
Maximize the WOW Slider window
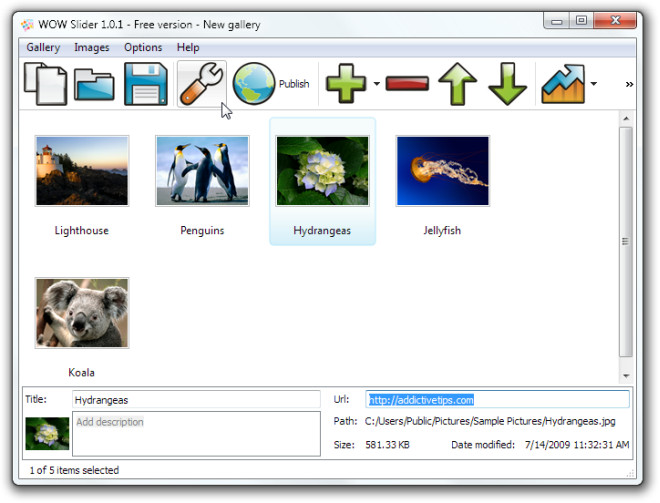pyautogui.click(x=581, y=21)
